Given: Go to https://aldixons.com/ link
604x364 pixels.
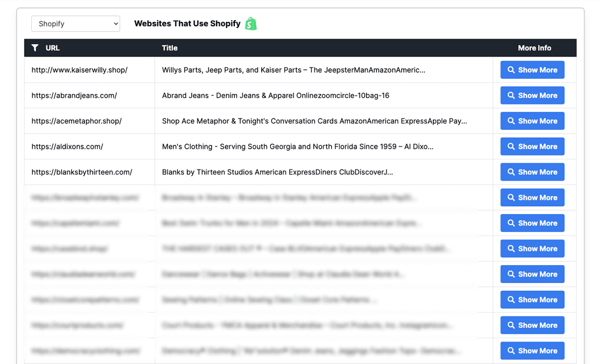Looking at the screenshot, I should pyautogui.click(x=67, y=146).
